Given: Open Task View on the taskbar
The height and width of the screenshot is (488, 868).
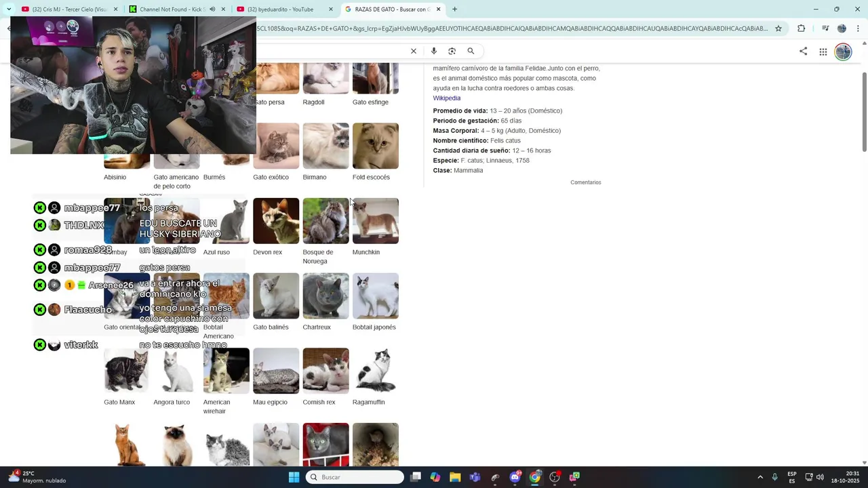Looking at the screenshot, I should pyautogui.click(x=416, y=477).
